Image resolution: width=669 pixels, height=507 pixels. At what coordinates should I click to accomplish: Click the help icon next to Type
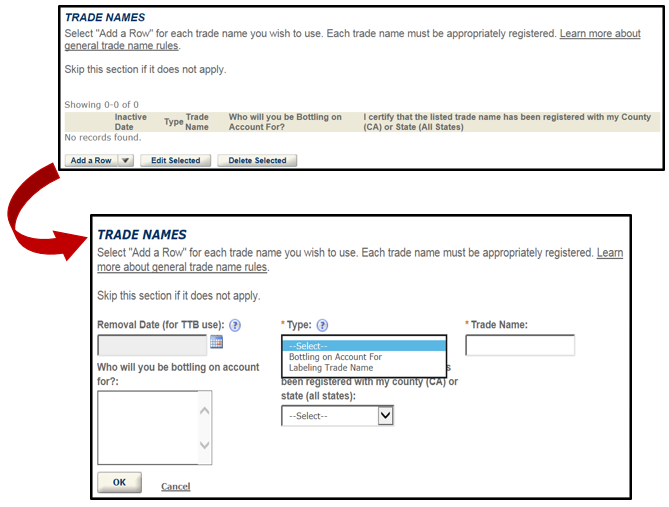click(322, 325)
